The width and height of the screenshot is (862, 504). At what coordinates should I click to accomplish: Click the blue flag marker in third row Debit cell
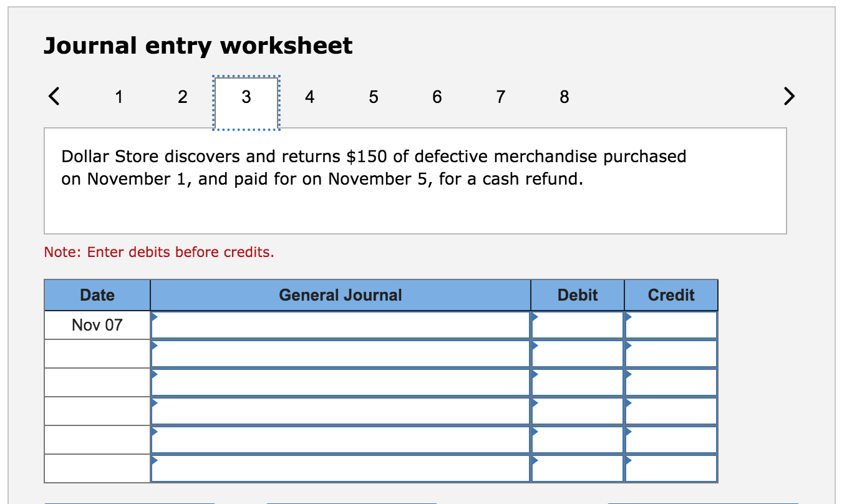tap(535, 375)
